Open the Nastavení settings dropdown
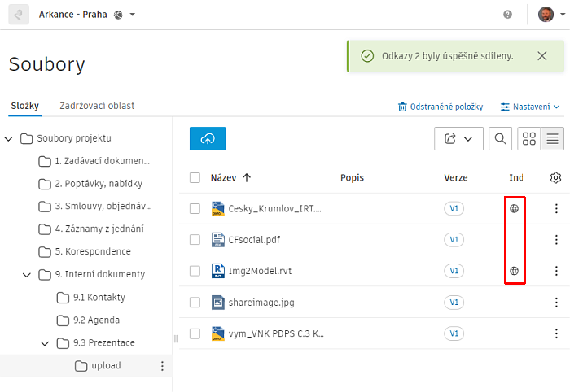 (530, 107)
